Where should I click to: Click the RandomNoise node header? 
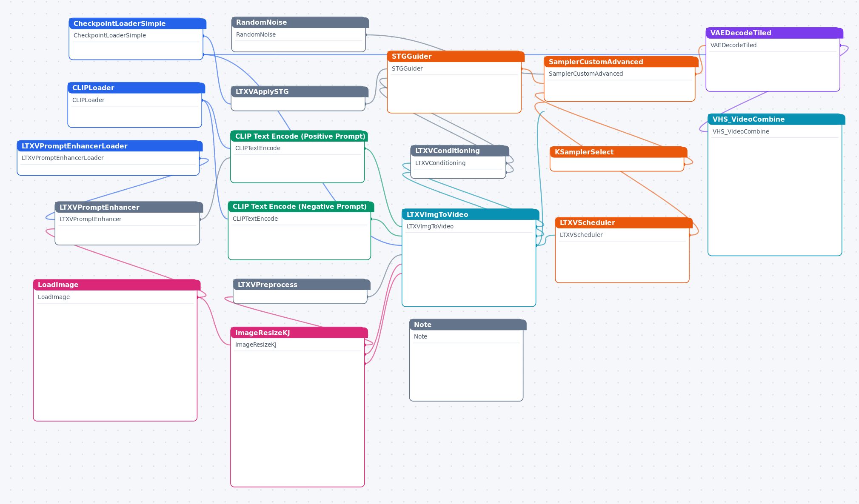point(300,23)
